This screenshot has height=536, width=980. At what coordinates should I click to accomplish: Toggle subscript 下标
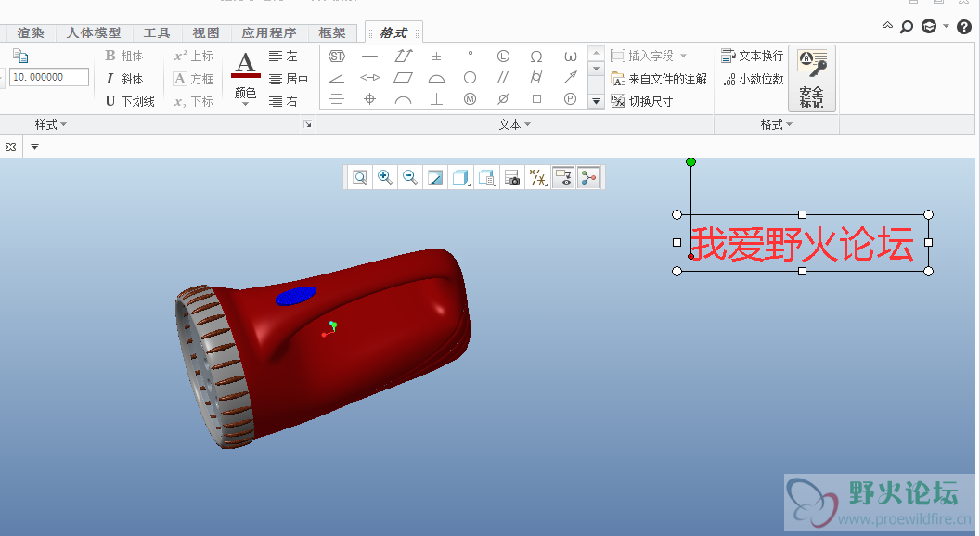194,101
